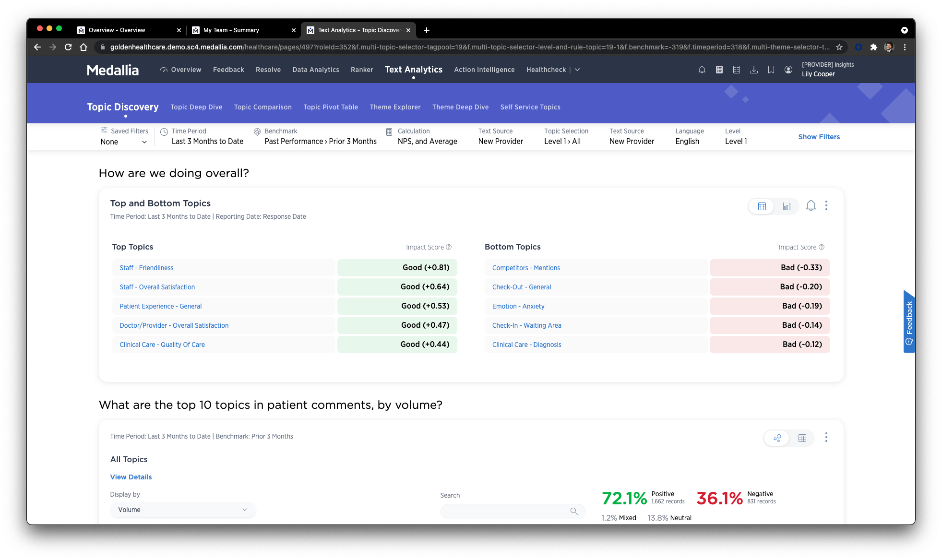
Task: Switch to Topic Deep Dive tab
Action: [x=196, y=107]
